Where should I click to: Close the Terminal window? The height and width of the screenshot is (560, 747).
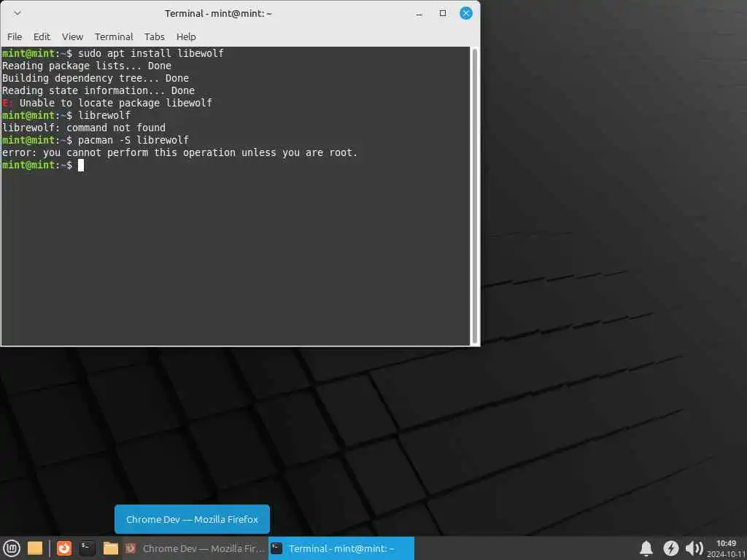click(x=466, y=13)
